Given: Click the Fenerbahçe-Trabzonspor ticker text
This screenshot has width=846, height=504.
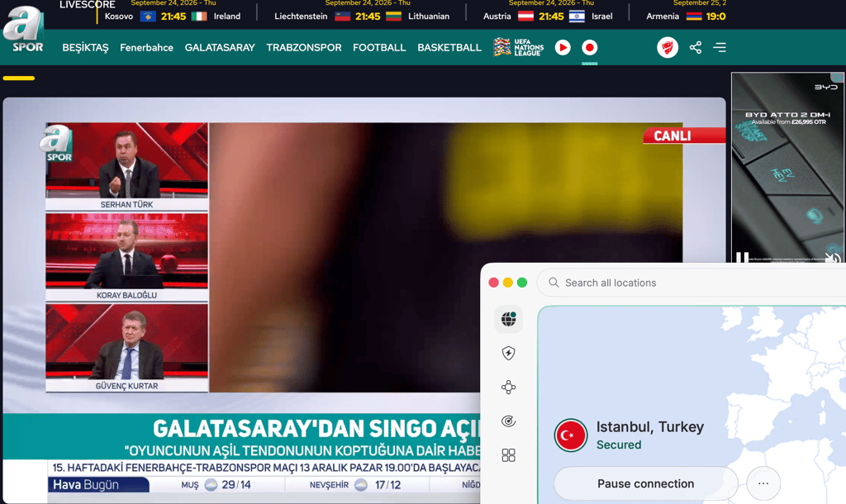Looking at the screenshot, I should pyautogui.click(x=266, y=468).
